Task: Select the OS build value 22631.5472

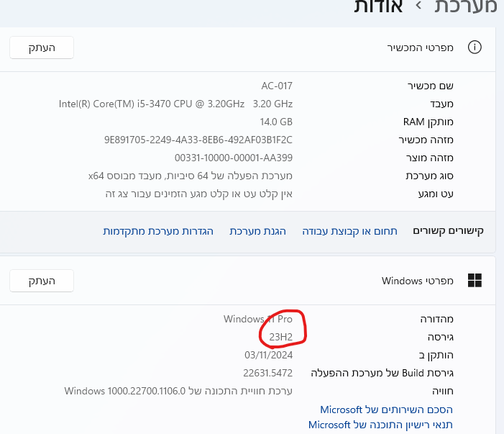Action: point(267,374)
